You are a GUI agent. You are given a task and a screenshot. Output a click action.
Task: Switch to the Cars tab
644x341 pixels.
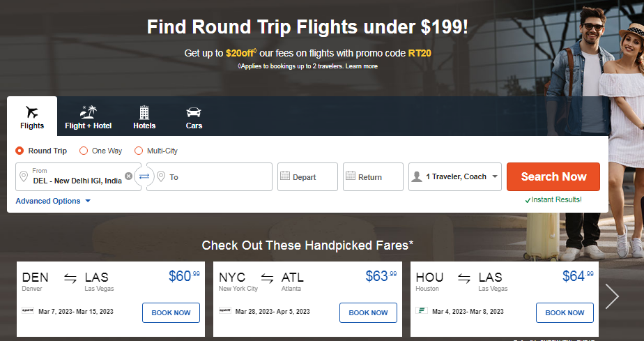click(x=194, y=117)
